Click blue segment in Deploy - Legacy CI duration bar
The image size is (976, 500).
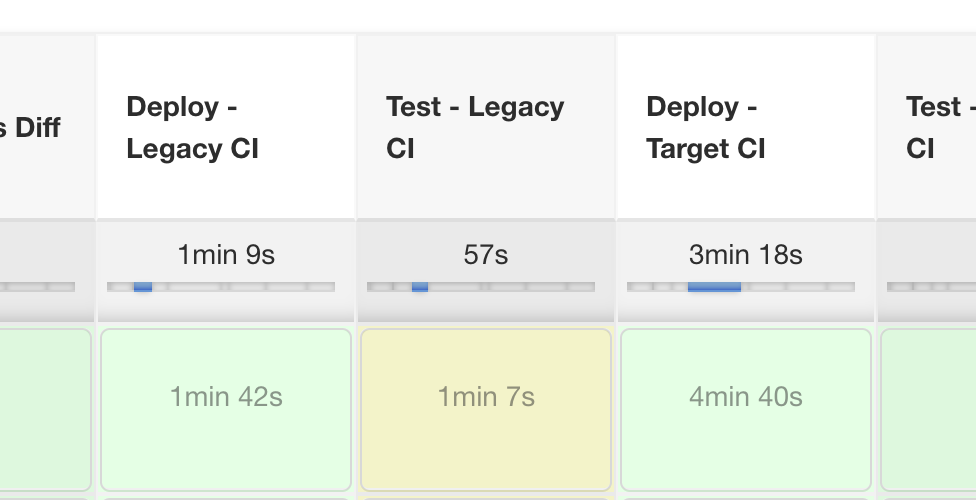coord(143,287)
